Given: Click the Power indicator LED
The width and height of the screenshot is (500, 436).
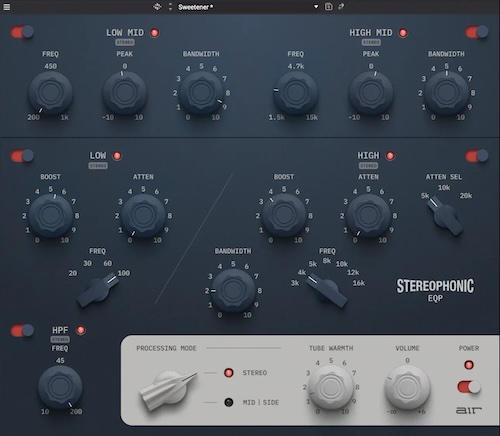Looking at the screenshot, I should (x=469, y=365).
